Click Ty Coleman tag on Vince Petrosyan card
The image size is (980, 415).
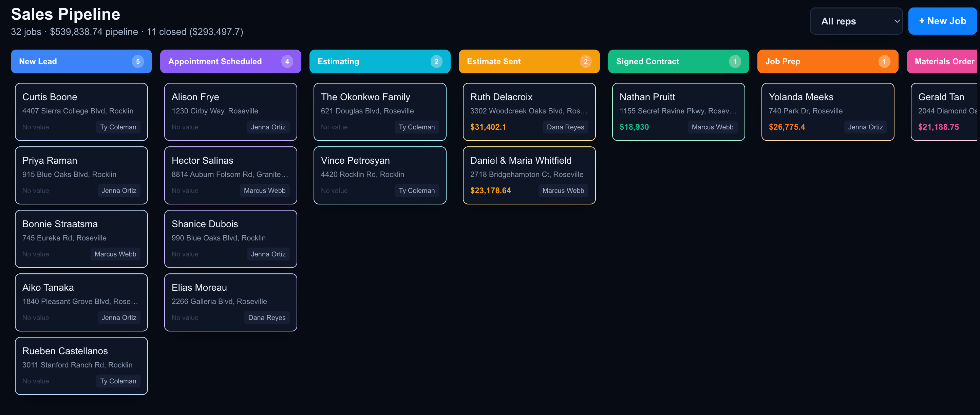click(417, 191)
